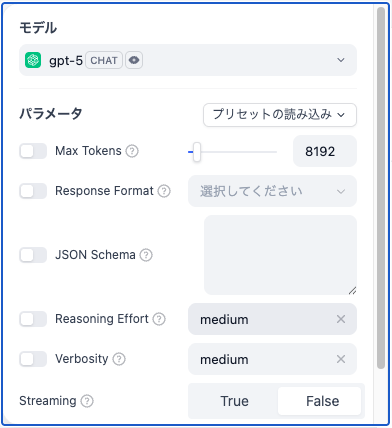Toggle the Reasoning Effort switch
The image size is (392, 428).
[x=33, y=319]
